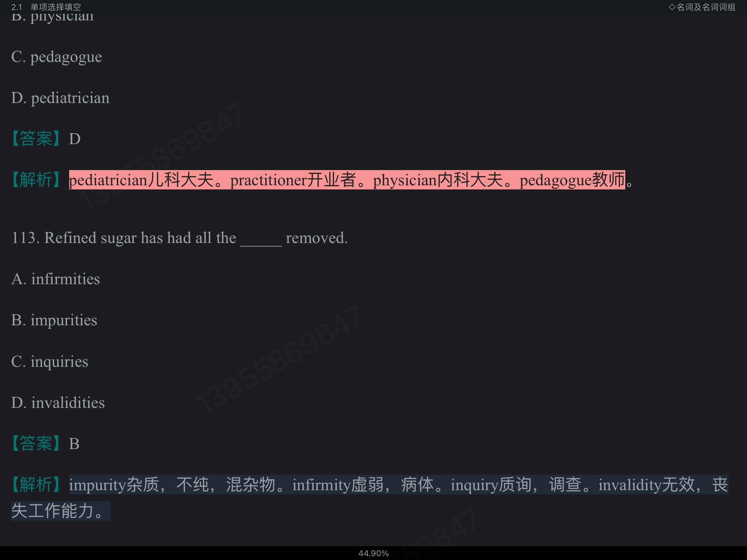Tap the 44.90% reading progress indicator
Viewport: 747px width, 560px height.
[373, 553]
